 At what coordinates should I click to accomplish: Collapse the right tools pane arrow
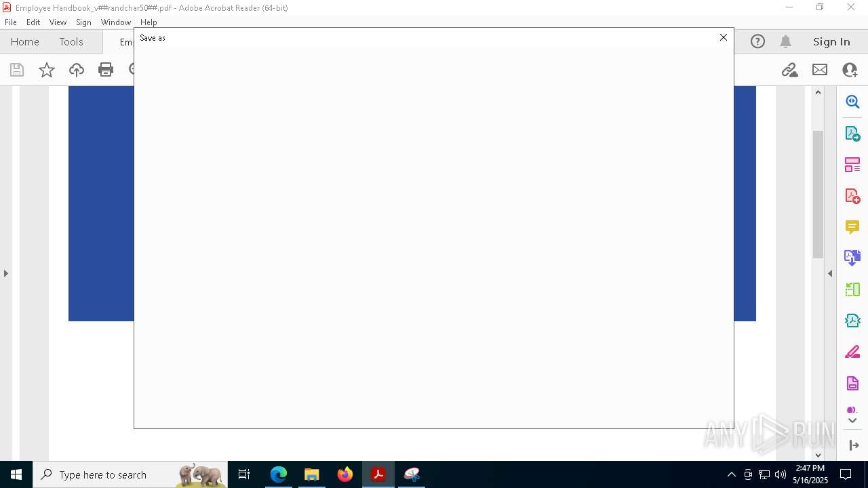coord(830,273)
